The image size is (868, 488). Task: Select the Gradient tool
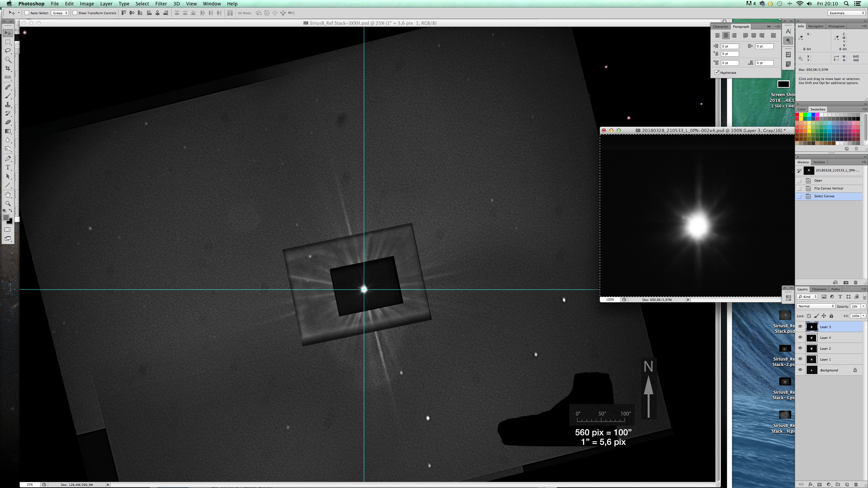[8, 131]
